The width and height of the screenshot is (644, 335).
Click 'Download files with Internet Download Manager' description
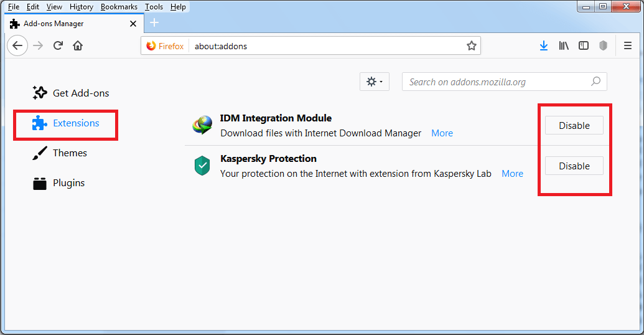click(321, 133)
